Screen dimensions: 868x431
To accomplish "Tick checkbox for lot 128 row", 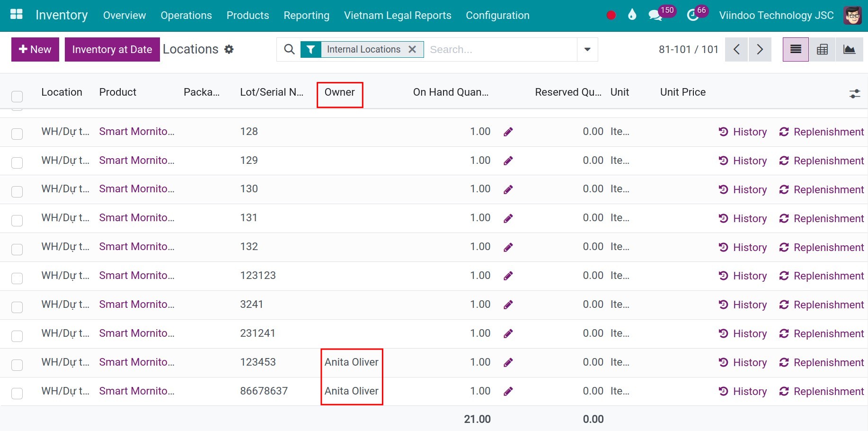I will [x=17, y=134].
